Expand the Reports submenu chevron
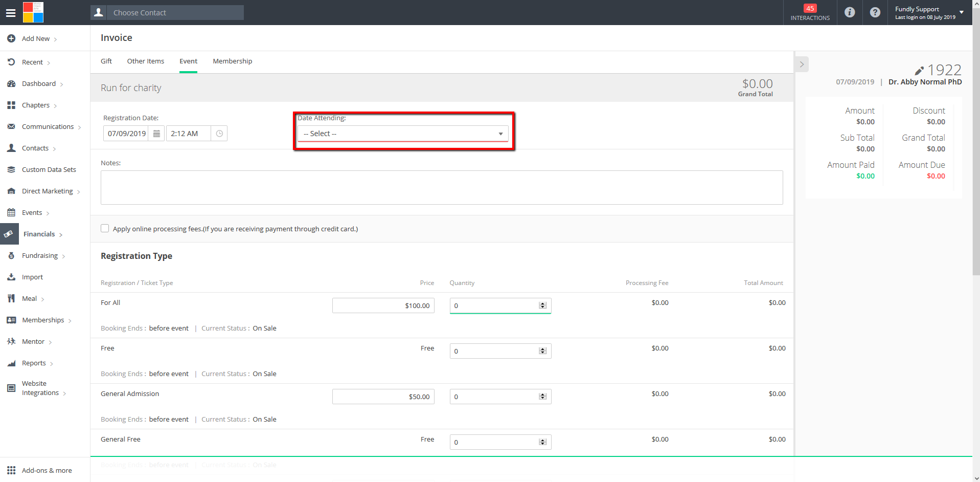 (x=52, y=364)
